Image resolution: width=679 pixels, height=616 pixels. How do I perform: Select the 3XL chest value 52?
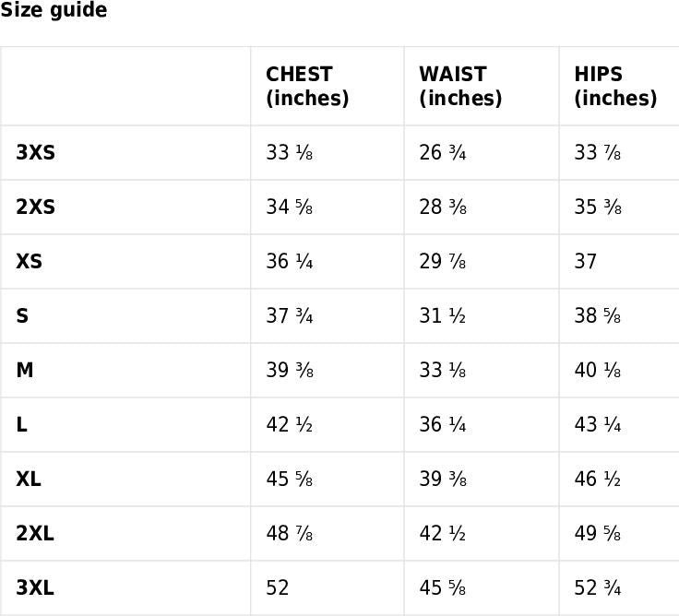pos(278,588)
